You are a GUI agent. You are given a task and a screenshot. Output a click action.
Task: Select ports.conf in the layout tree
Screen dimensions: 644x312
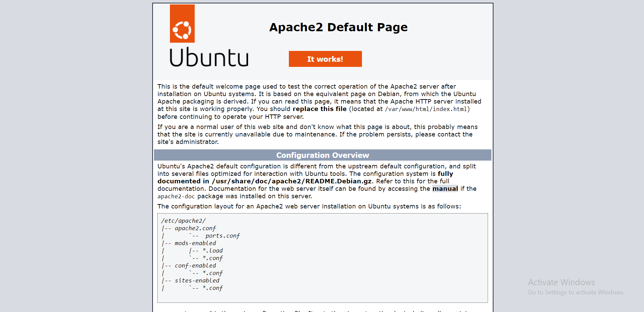click(223, 236)
